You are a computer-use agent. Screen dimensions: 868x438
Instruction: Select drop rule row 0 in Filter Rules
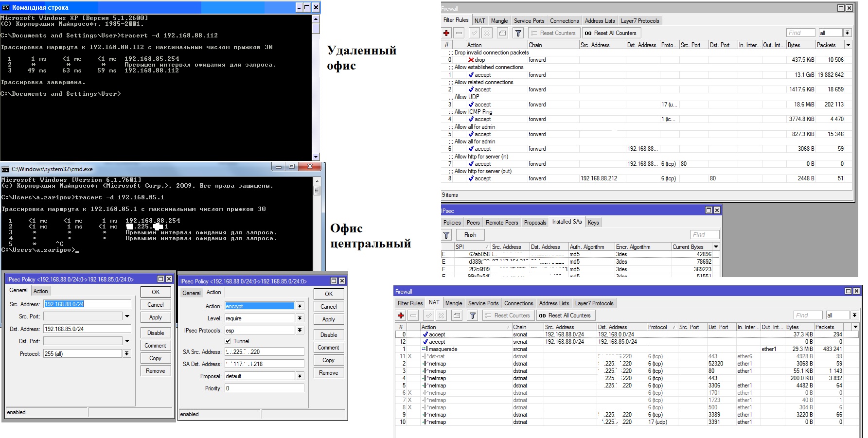[646, 60]
